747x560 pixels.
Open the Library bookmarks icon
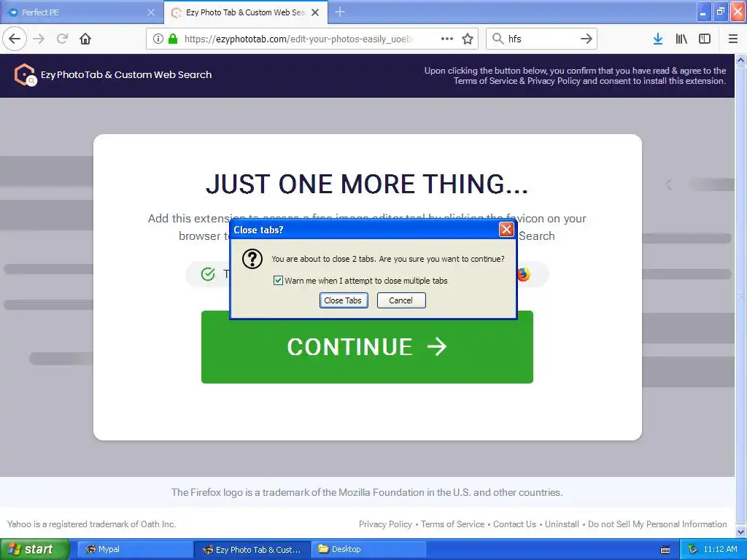(x=681, y=39)
